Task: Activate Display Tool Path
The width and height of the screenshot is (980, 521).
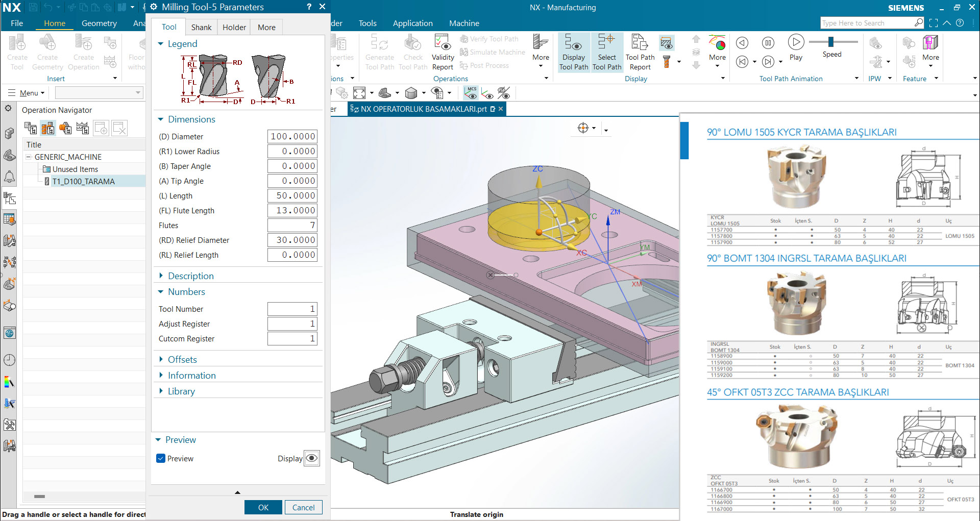Action: tap(573, 51)
